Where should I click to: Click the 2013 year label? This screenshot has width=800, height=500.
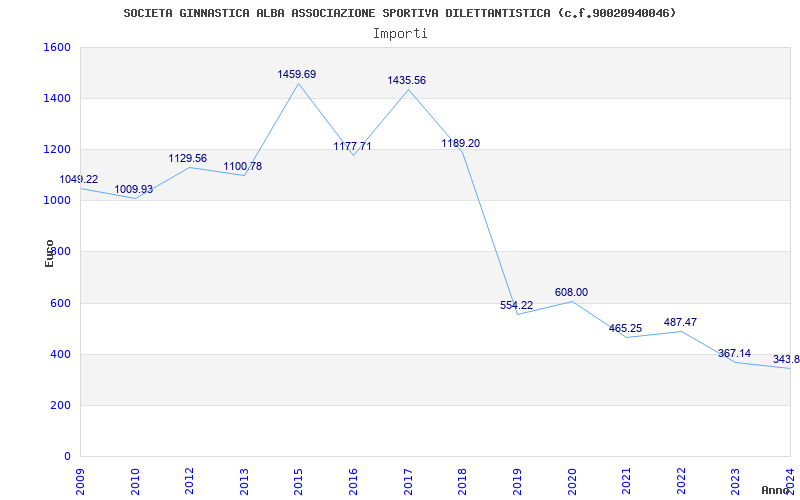pyautogui.click(x=244, y=482)
